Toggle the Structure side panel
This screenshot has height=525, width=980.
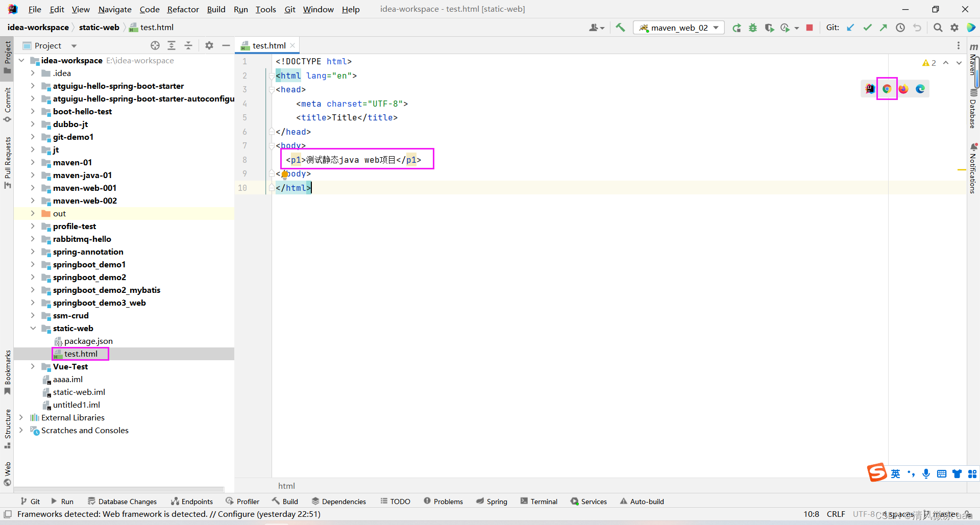(x=7, y=429)
